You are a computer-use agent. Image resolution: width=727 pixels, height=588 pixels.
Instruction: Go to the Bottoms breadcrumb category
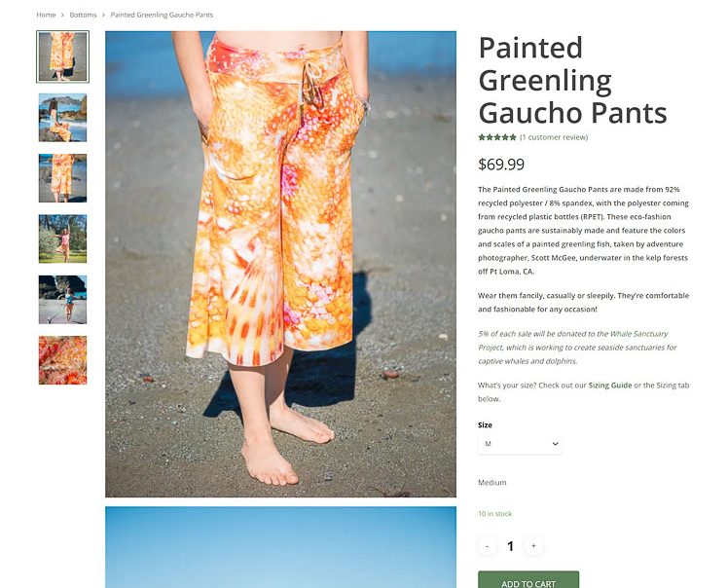point(83,15)
